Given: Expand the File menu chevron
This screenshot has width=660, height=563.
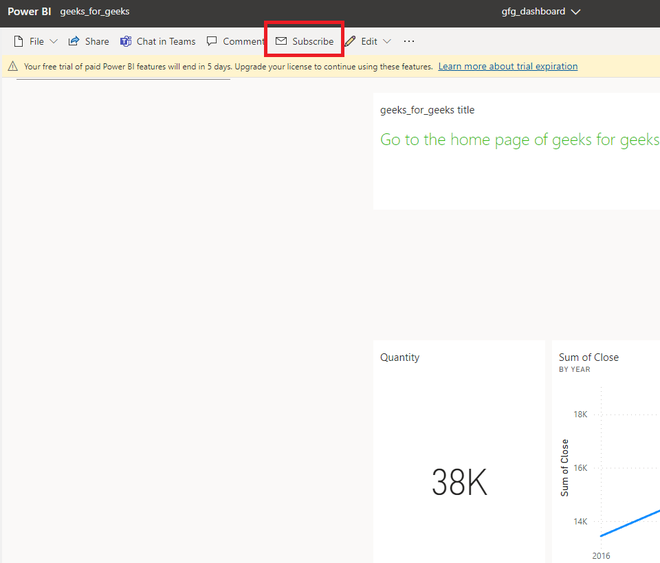Looking at the screenshot, I should (53, 41).
